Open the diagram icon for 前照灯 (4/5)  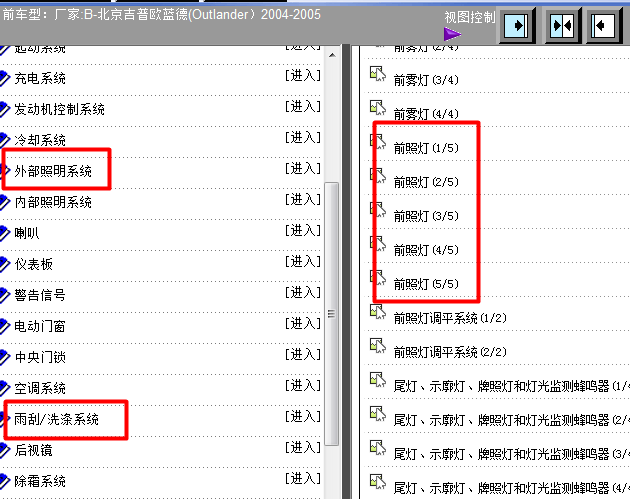click(378, 243)
